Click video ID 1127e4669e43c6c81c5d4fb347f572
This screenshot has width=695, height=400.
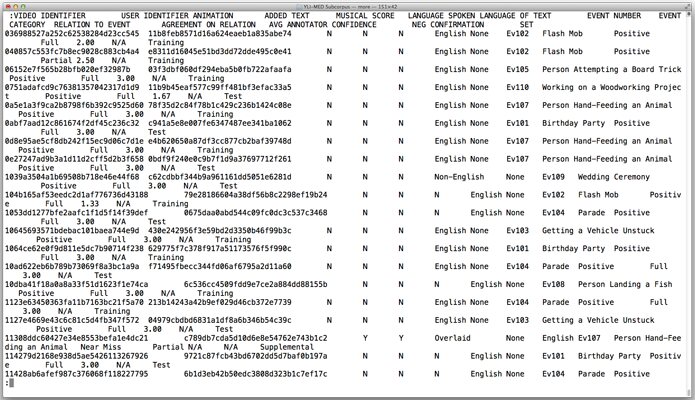pyautogui.click(x=72, y=320)
